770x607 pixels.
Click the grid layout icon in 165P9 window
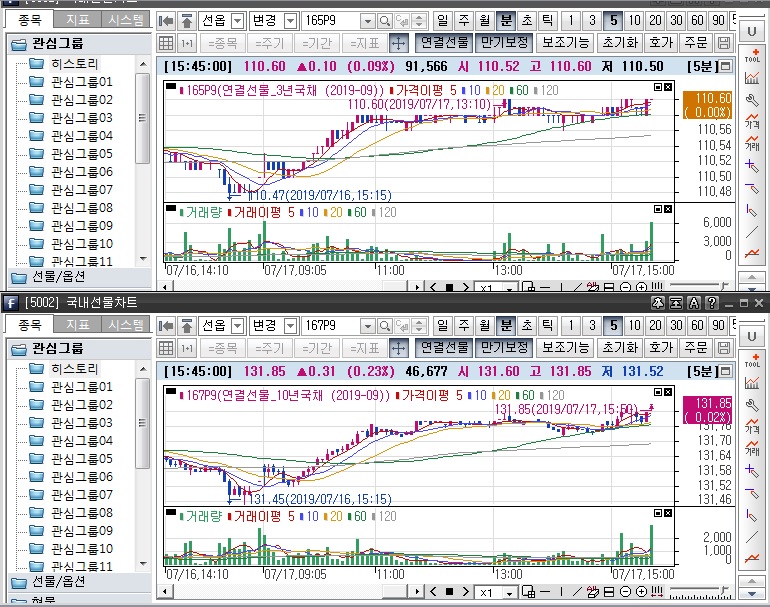pyautogui.click(x=166, y=43)
